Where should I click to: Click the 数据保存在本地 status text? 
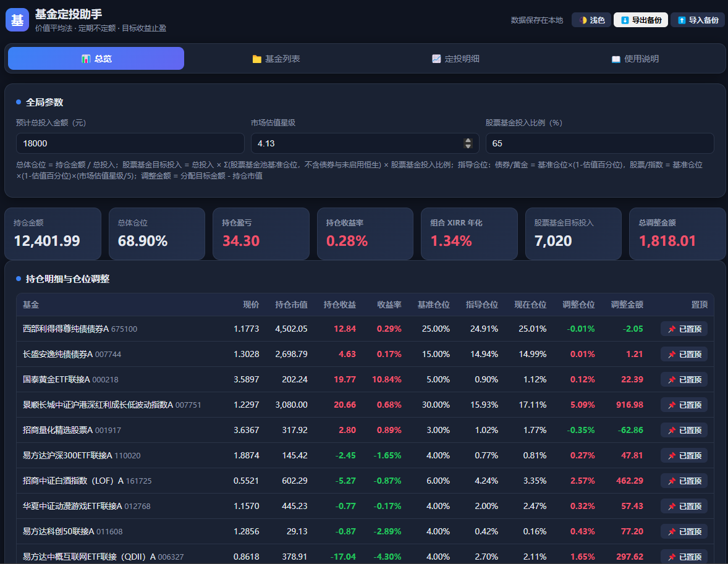tap(536, 20)
